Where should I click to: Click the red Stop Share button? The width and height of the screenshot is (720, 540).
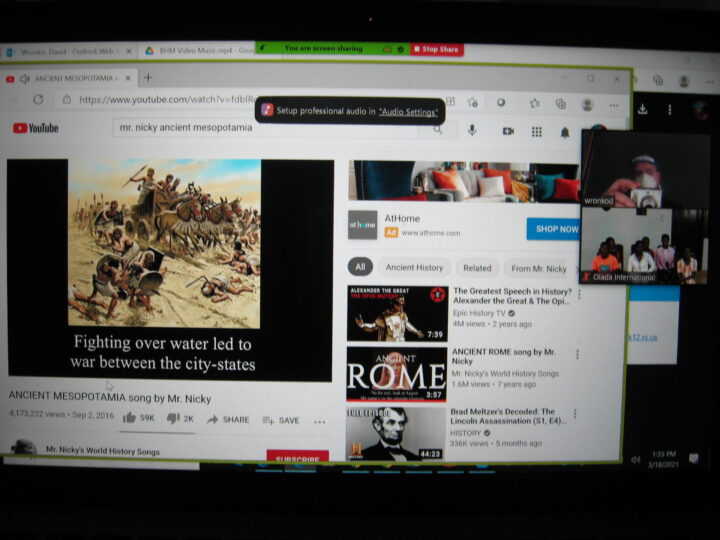tap(437, 49)
